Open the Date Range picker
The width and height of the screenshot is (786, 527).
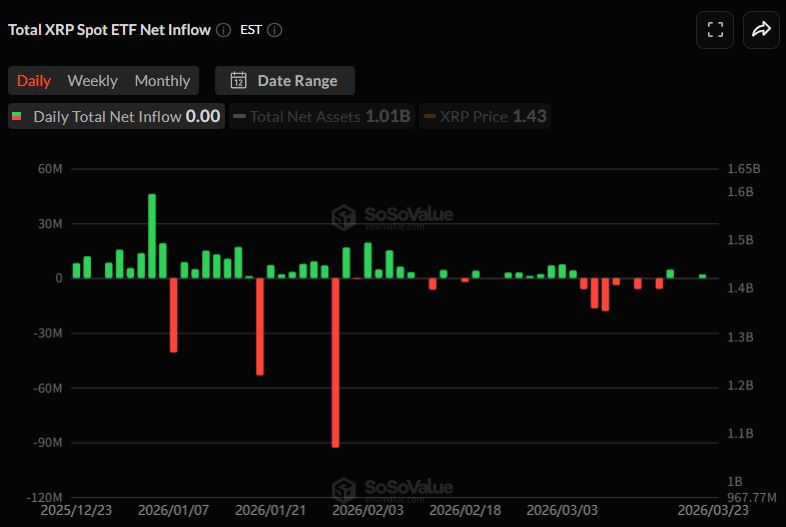[285, 81]
